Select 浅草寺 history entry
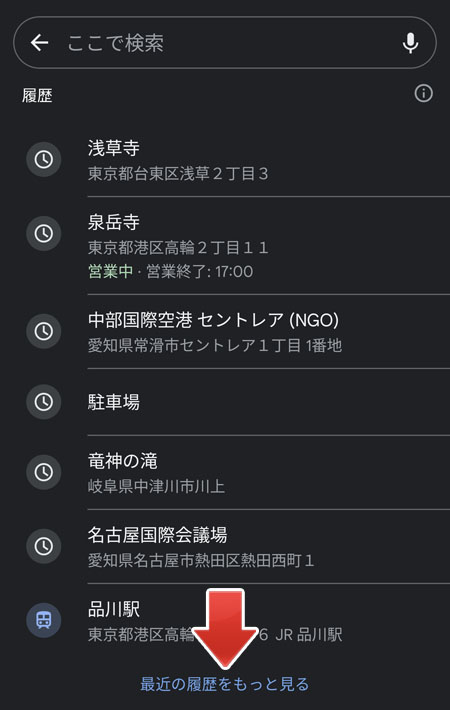 225,159
